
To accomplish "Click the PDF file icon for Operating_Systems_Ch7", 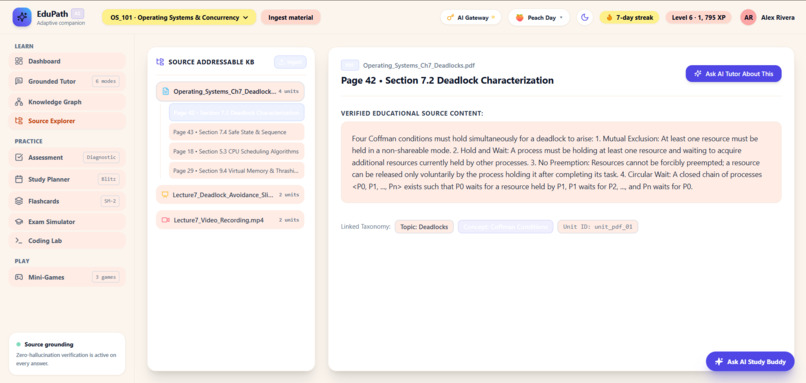I will coord(166,92).
